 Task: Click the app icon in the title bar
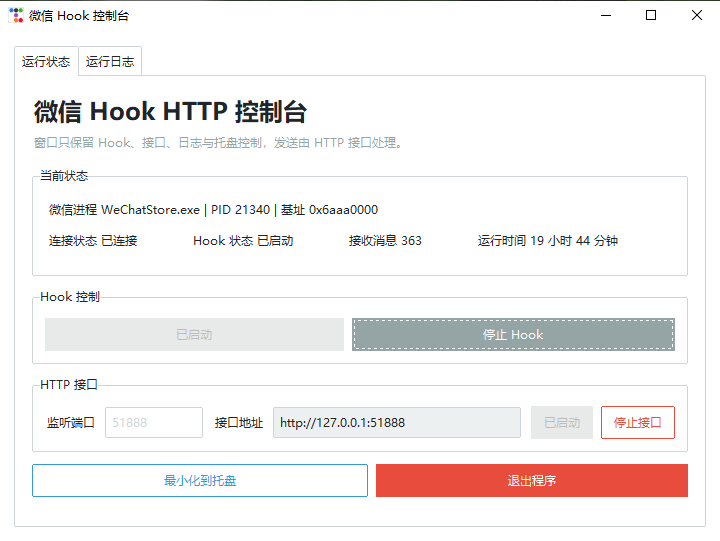tap(16, 16)
